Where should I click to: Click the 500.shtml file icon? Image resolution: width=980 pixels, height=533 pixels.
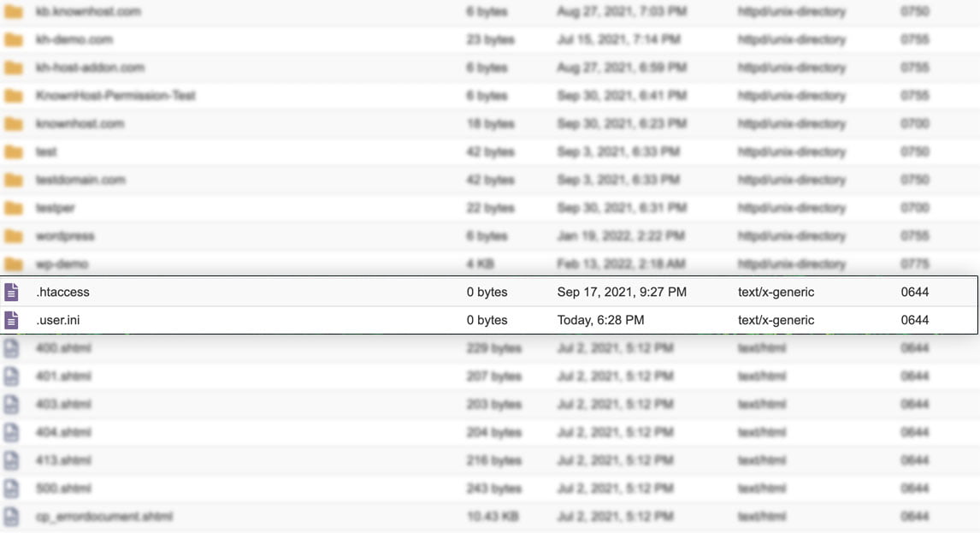coord(10,489)
